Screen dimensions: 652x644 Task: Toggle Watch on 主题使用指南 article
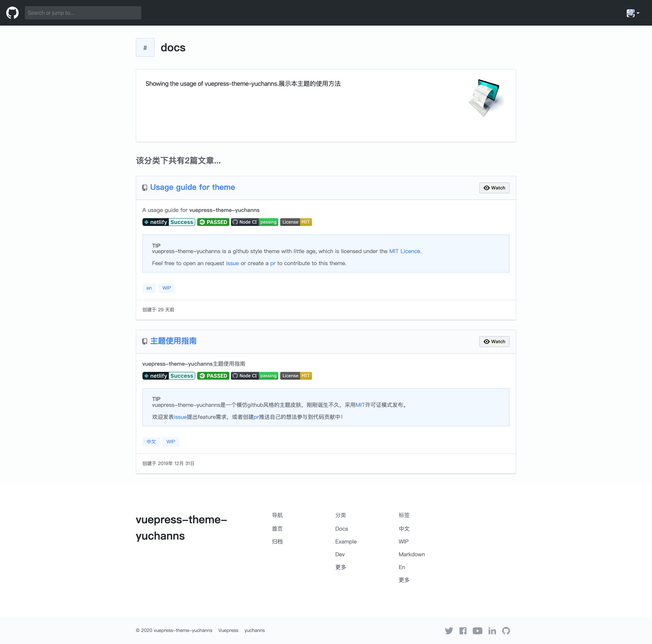click(x=494, y=342)
